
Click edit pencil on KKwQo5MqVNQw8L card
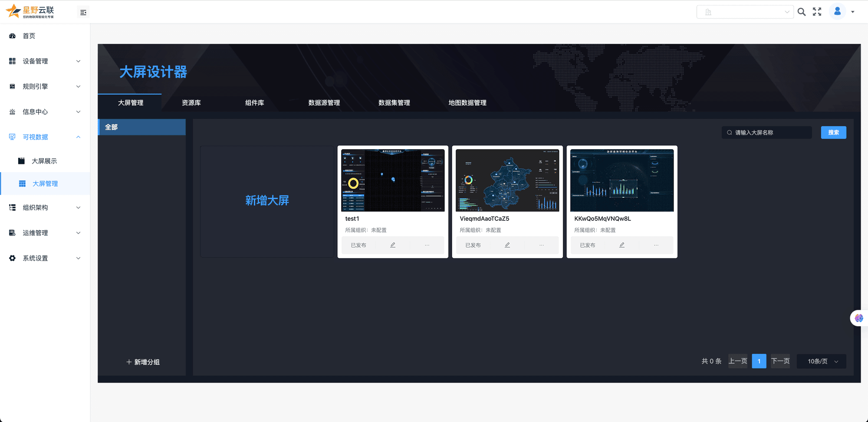[622, 245]
